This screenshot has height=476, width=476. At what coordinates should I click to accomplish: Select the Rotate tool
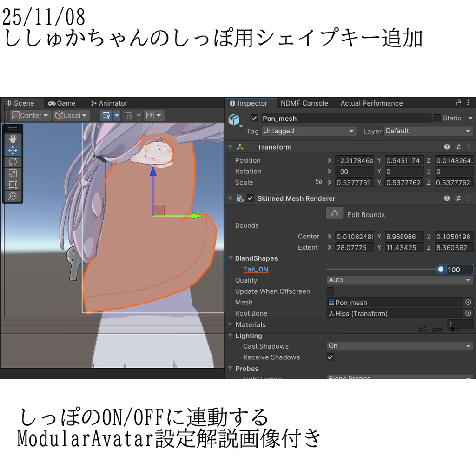click(13, 161)
